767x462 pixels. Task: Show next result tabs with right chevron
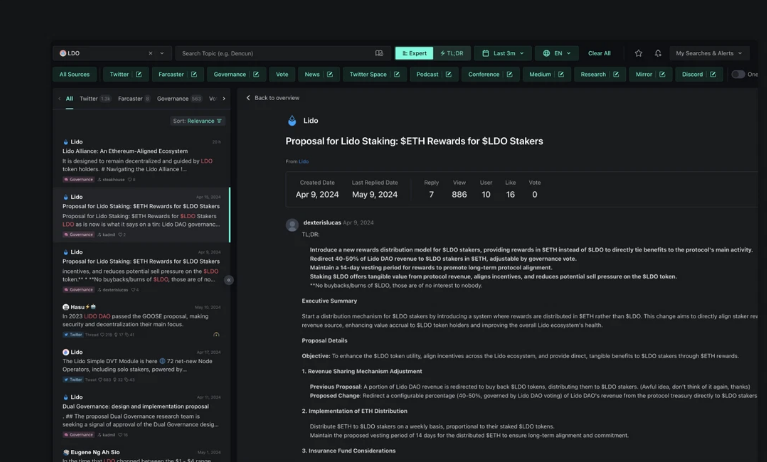(x=224, y=99)
